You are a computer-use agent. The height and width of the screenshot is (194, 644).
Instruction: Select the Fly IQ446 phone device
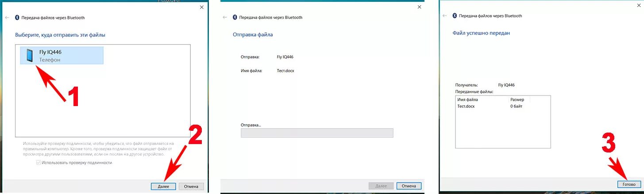point(62,56)
